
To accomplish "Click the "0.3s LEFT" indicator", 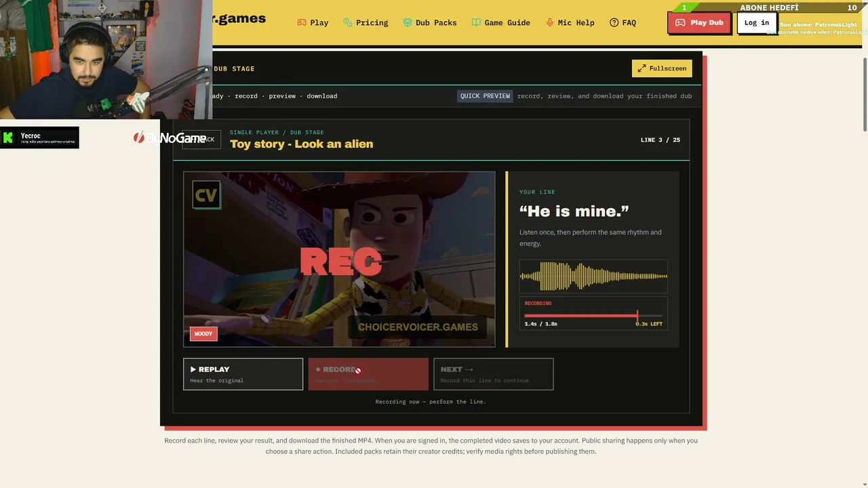I will tap(649, 324).
